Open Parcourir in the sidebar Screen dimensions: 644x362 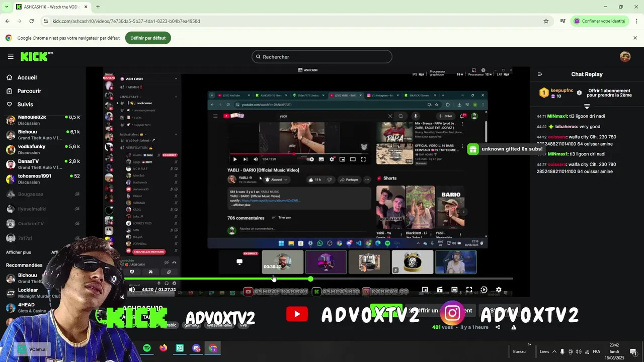click(x=29, y=91)
